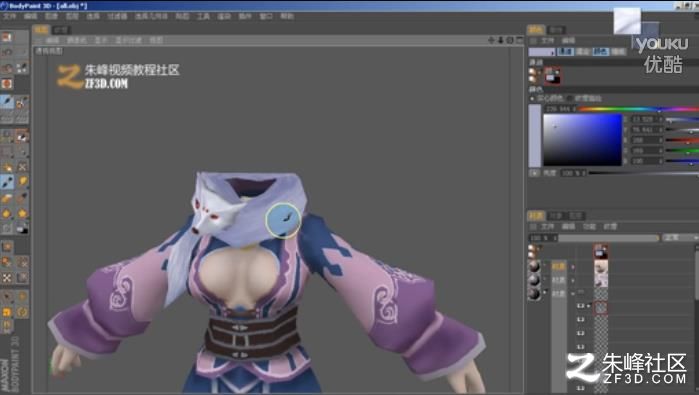699x395 pixels.
Task: Click the materials panel vertical scrollbar
Action: [x=696, y=276]
